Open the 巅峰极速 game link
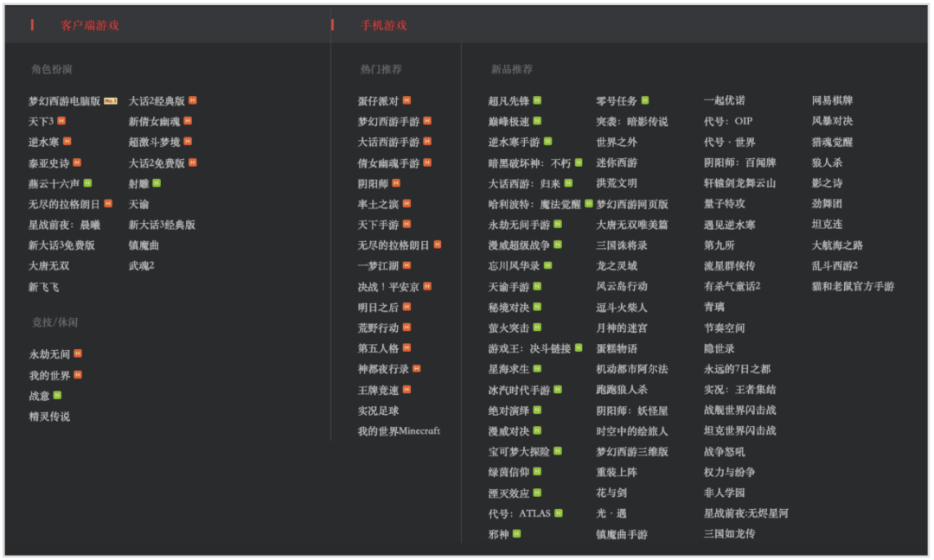934x560 pixels. click(509, 121)
